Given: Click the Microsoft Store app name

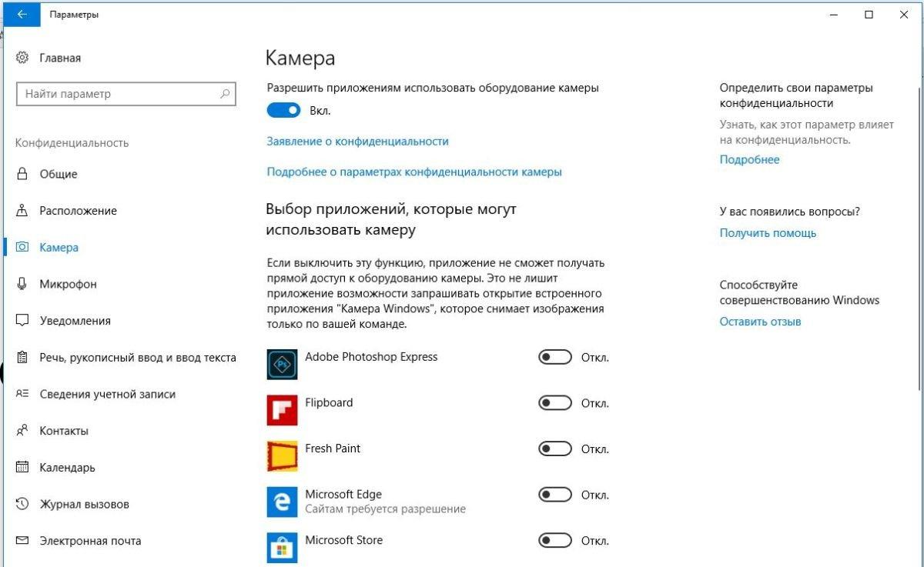Looking at the screenshot, I should [x=343, y=540].
